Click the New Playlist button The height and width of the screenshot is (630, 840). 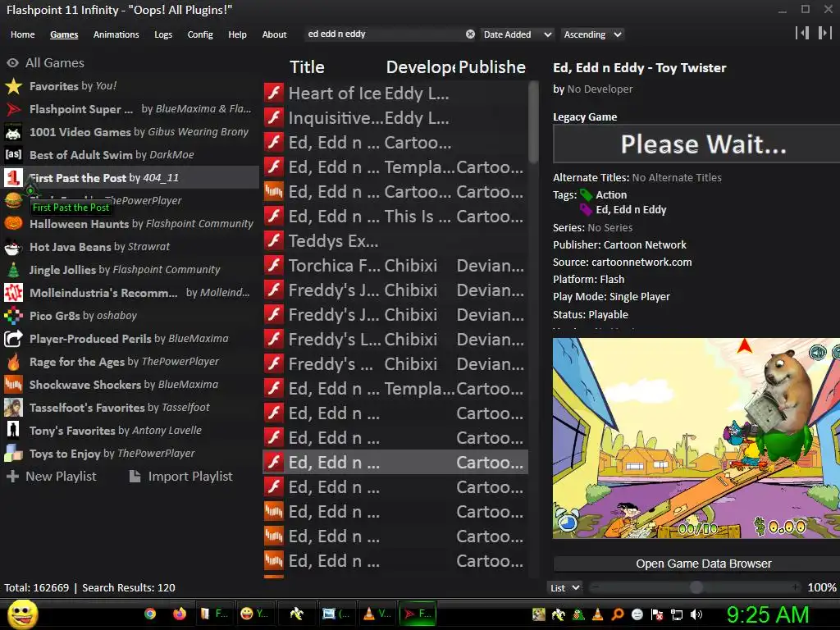coord(52,477)
